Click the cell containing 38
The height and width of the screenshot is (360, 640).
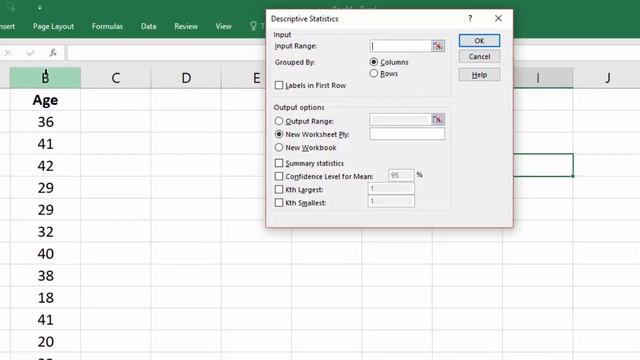click(45, 276)
